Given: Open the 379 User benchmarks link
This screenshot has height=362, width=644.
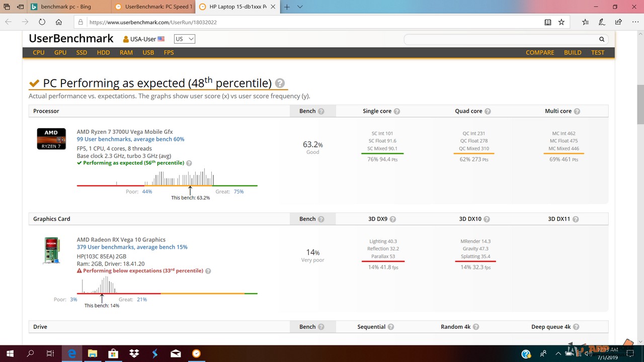Looking at the screenshot, I should [132, 247].
